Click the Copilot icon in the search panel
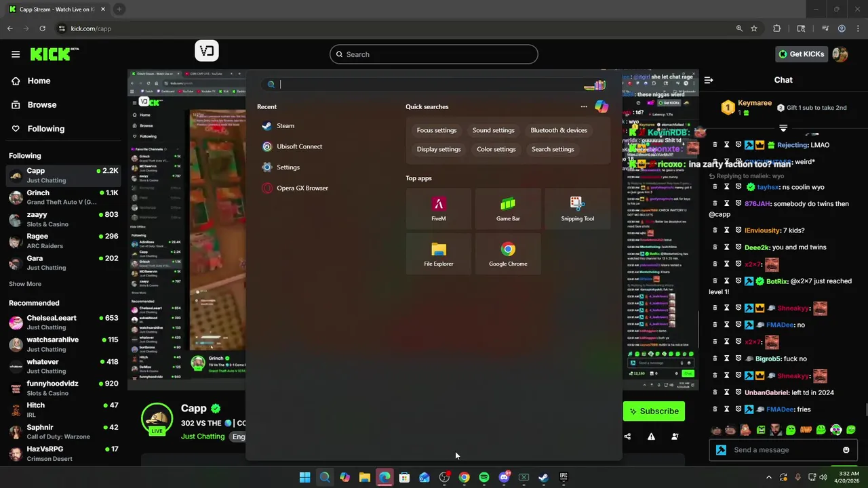The height and width of the screenshot is (488, 868). click(x=601, y=106)
